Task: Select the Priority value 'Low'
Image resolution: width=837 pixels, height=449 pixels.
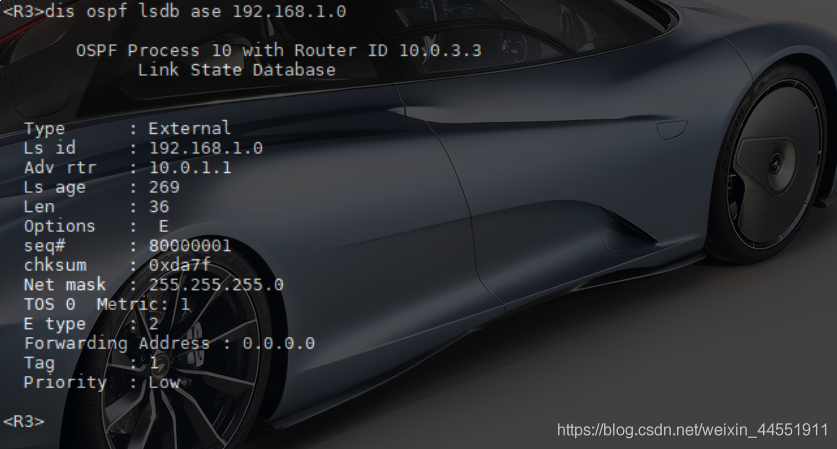Action: (164, 382)
